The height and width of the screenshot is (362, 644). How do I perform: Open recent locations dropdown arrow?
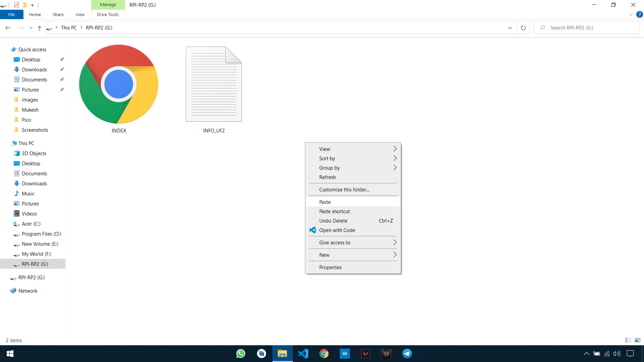pyautogui.click(x=31, y=28)
